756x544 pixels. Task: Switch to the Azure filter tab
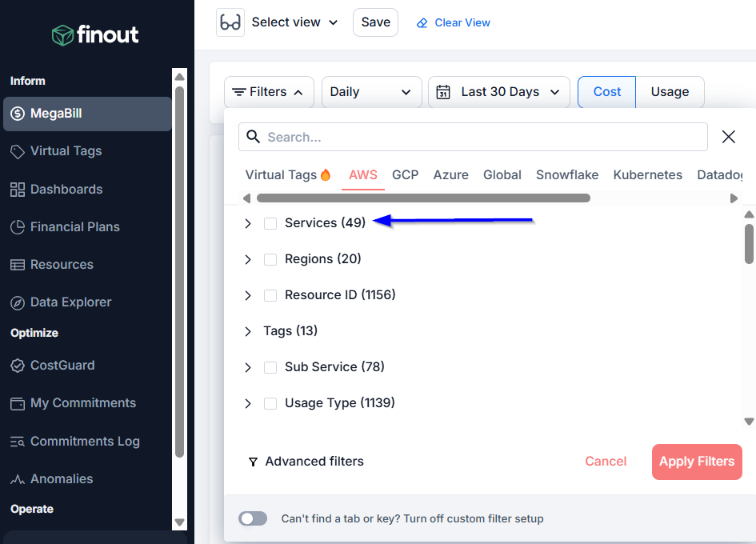click(451, 174)
